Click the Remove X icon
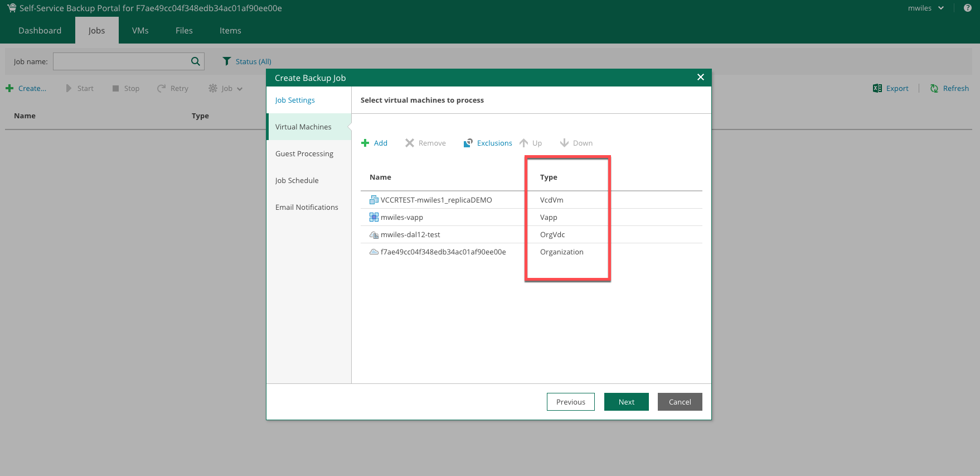980x476 pixels. tap(410, 143)
